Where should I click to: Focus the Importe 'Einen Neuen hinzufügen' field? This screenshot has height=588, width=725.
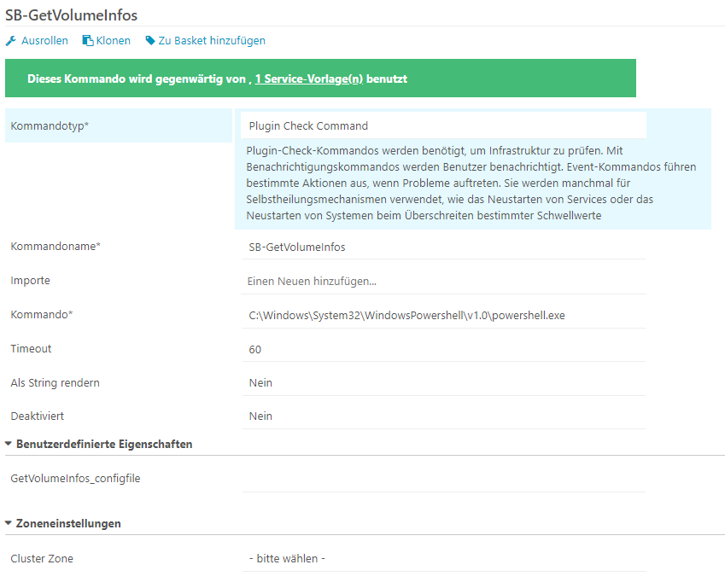coord(443,281)
